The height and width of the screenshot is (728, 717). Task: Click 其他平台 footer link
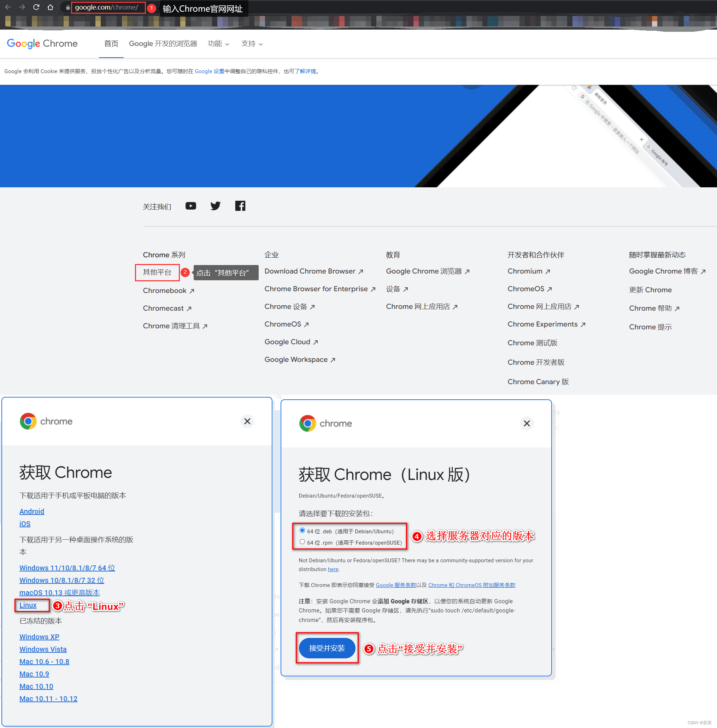pyautogui.click(x=157, y=272)
